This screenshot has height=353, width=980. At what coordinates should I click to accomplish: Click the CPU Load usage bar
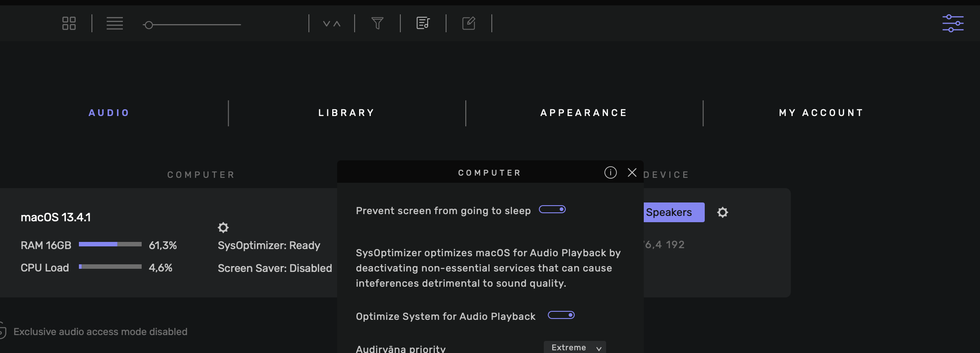(110, 267)
